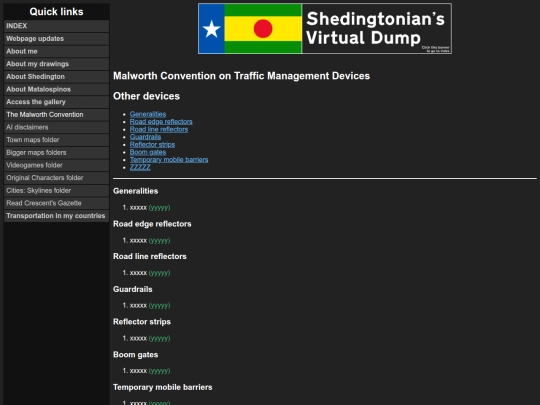Click the Reflector strips contents link
This screenshot has width=540, height=405.
coord(152,144)
